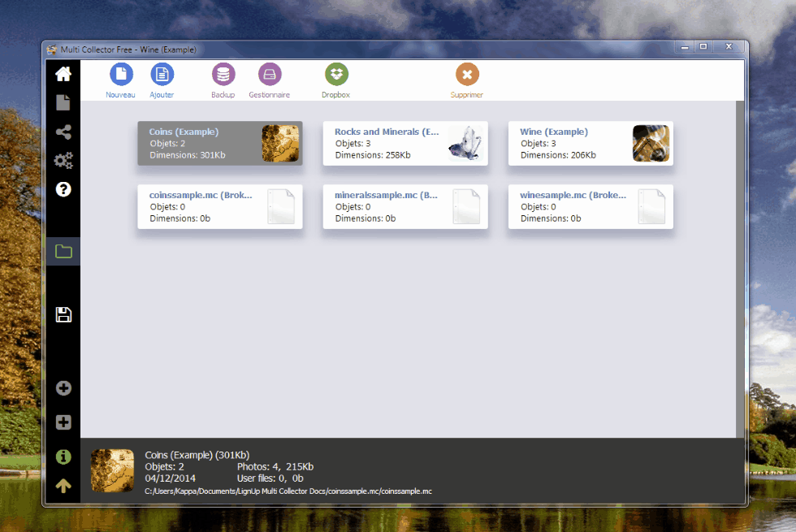Viewport: 796px width, 532px height.
Task: Click the vertical scrollbar of collections area
Action: pyautogui.click(x=740, y=269)
